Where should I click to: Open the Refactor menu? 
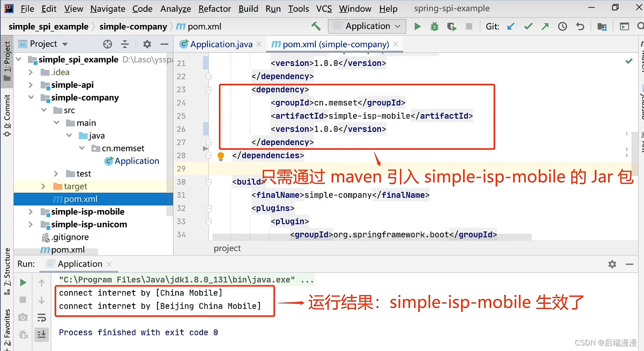215,9
